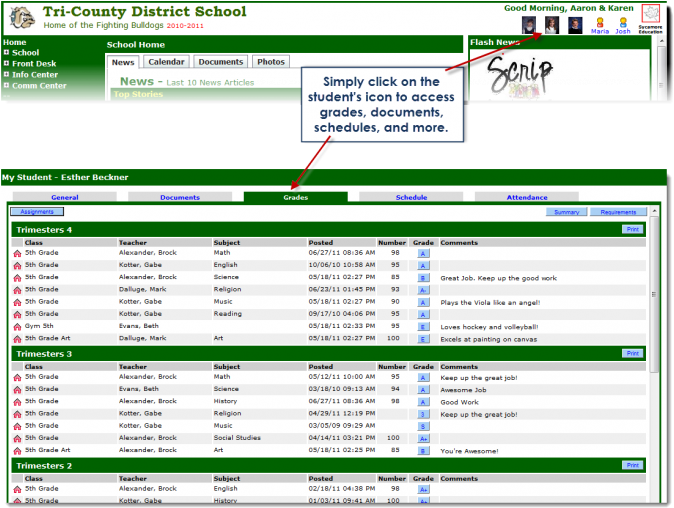Screen dimensions: 674x508
Task: Open the grade badge for Trimesters 3 Science
Action: (x=423, y=390)
